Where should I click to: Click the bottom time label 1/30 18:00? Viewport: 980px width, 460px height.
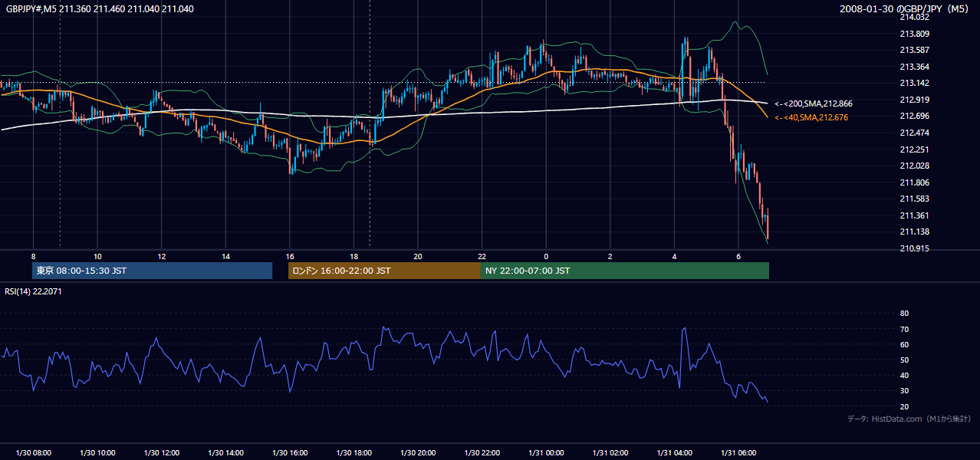point(354,452)
